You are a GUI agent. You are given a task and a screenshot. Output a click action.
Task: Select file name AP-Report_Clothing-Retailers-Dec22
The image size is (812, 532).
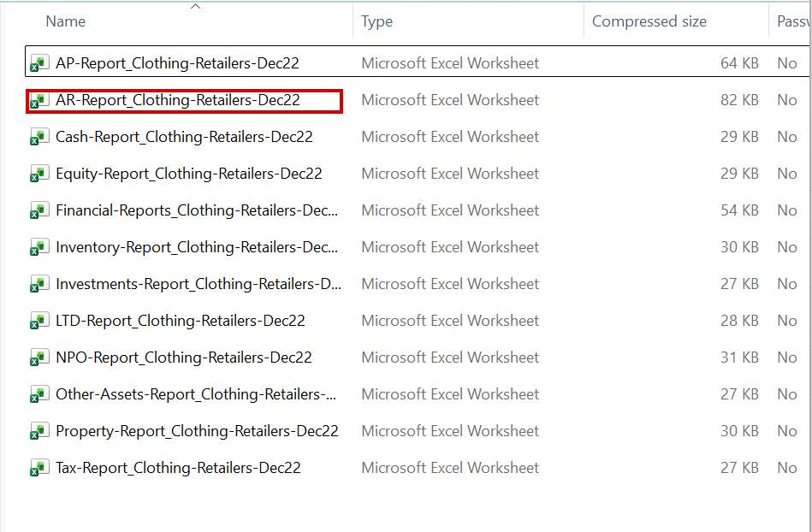178,63
